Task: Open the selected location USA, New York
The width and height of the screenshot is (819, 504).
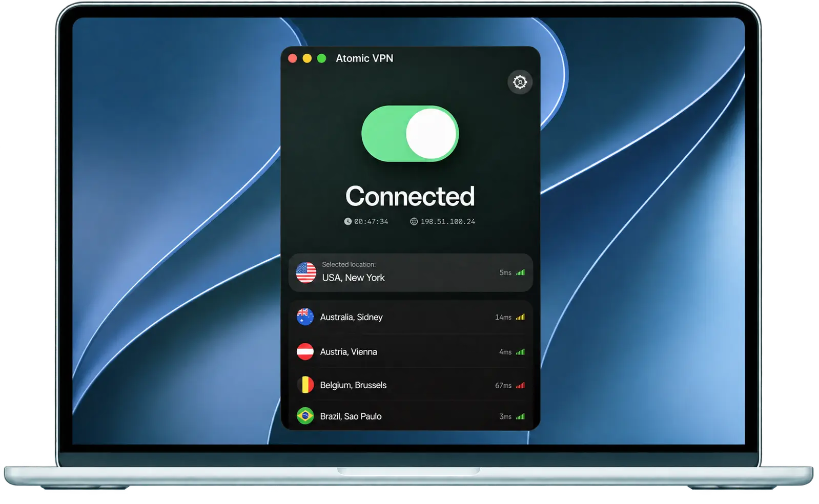Action: pos(411,272)
